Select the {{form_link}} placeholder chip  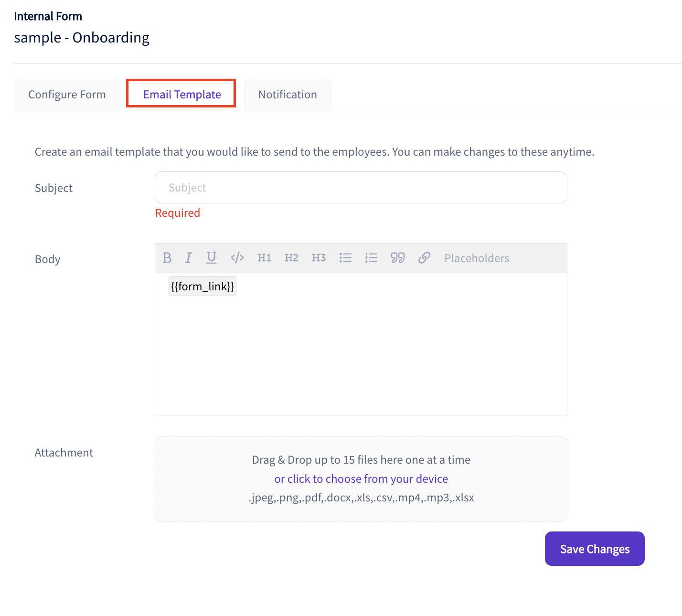tap(202, 287)
